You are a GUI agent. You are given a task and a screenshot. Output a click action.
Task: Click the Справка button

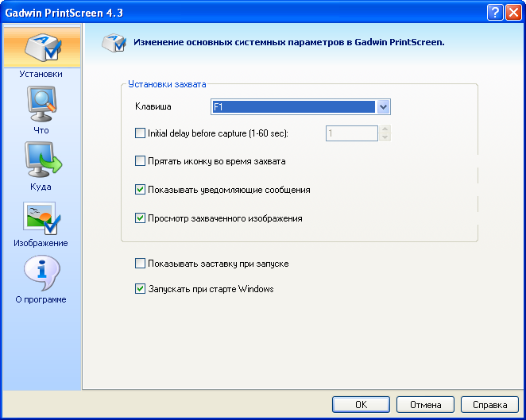click(x=489, y=405)
